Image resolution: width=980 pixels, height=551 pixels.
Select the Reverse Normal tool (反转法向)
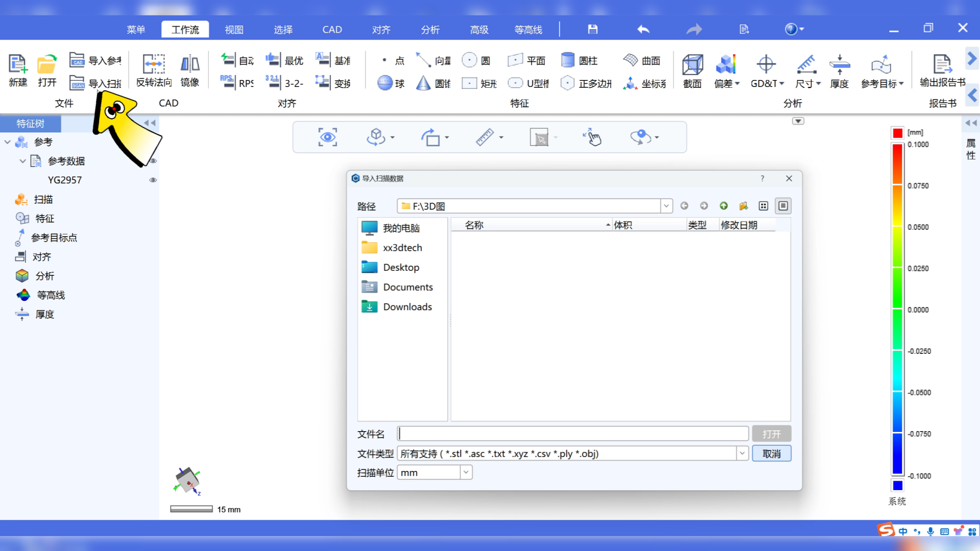coord(154,70)
